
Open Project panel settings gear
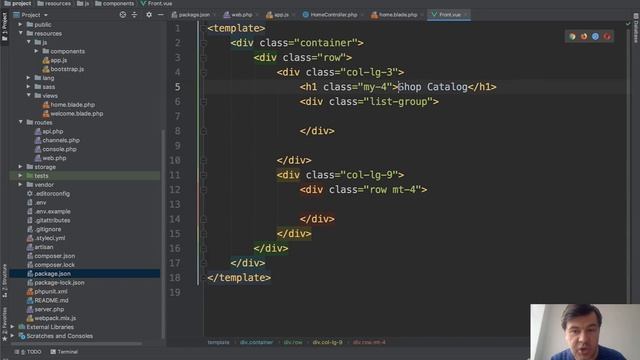tap(149, 15)
